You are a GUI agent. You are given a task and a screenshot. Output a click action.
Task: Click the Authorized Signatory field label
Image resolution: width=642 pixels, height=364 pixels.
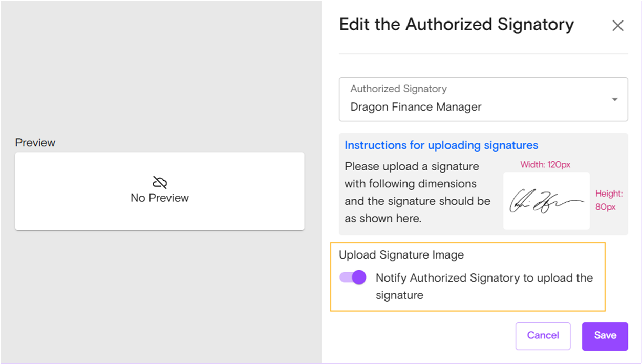click(x=398, y=89)
